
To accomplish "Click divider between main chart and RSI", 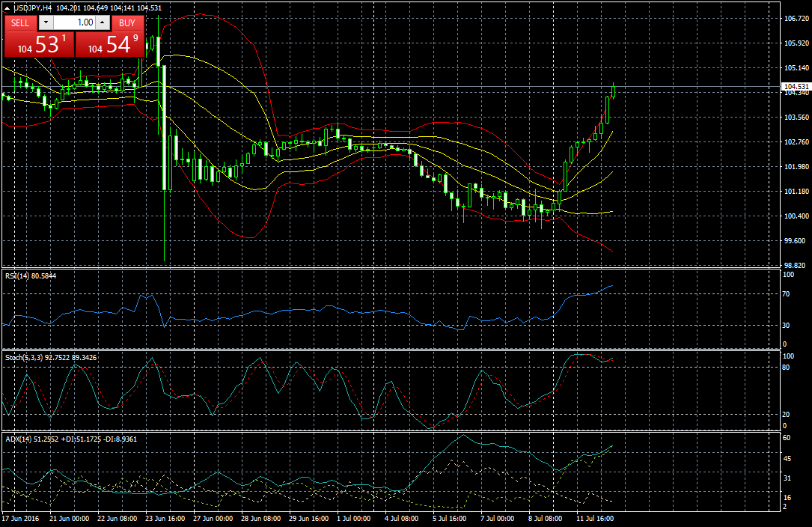I will point(389,268).
